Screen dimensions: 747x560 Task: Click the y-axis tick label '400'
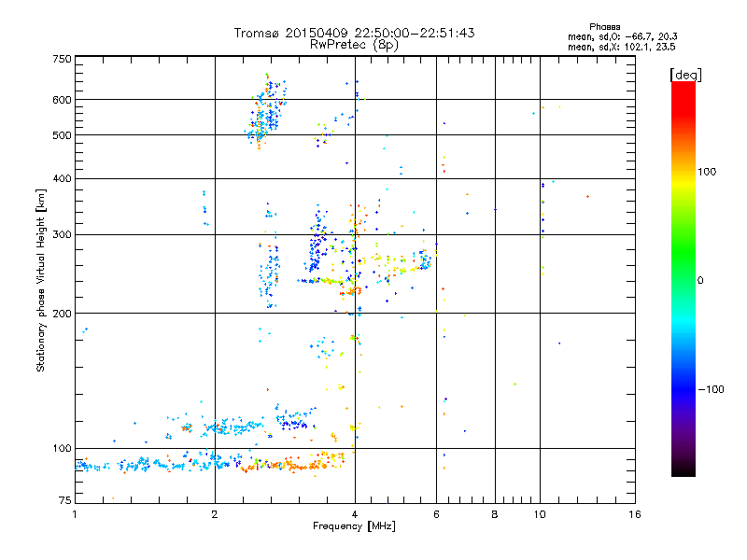pos(63,179)
